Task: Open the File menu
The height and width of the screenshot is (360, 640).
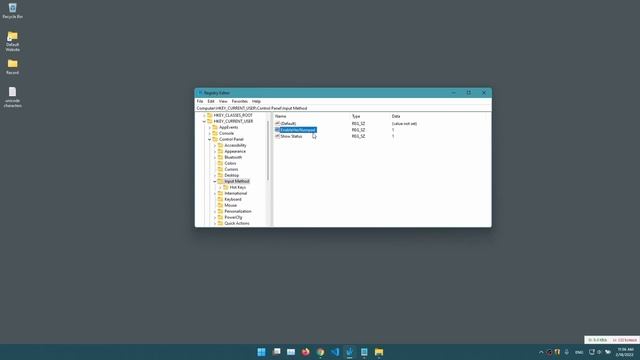Action: tap(200, 101)
